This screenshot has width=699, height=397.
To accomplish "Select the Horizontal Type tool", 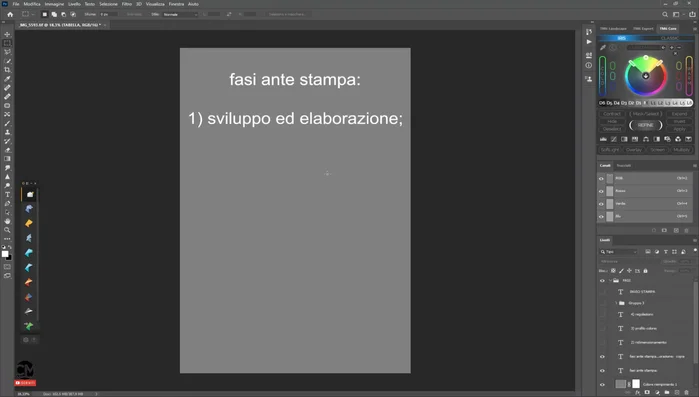I will pos(7,195).
